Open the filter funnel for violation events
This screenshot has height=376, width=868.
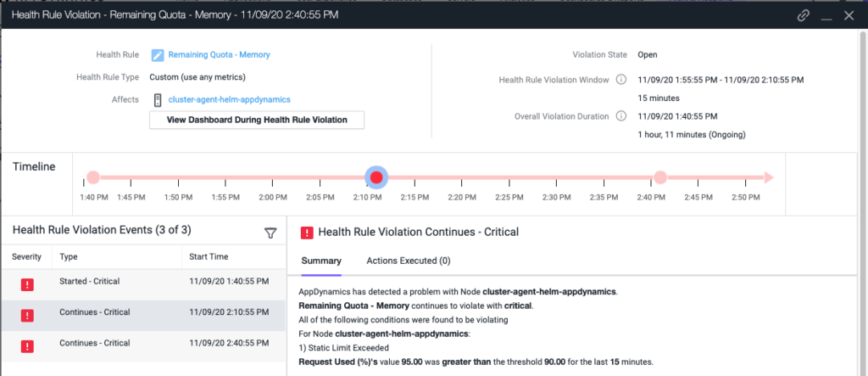pos(270,233)
